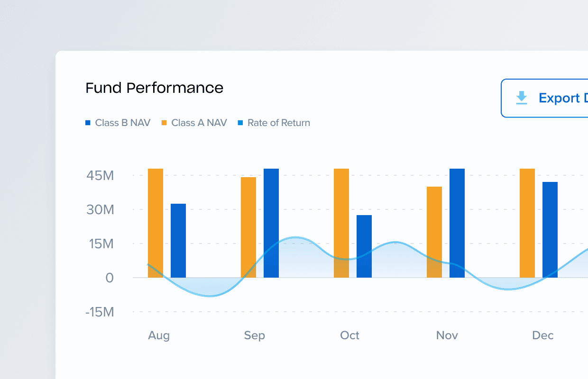
Task: Select the Aug axis label
Action: point(159,335)
